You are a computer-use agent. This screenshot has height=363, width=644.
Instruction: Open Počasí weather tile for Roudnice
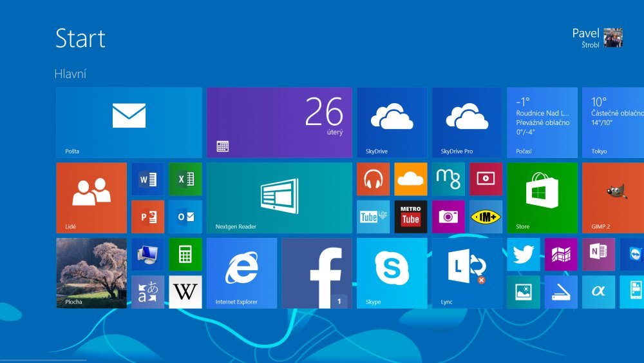542,123
